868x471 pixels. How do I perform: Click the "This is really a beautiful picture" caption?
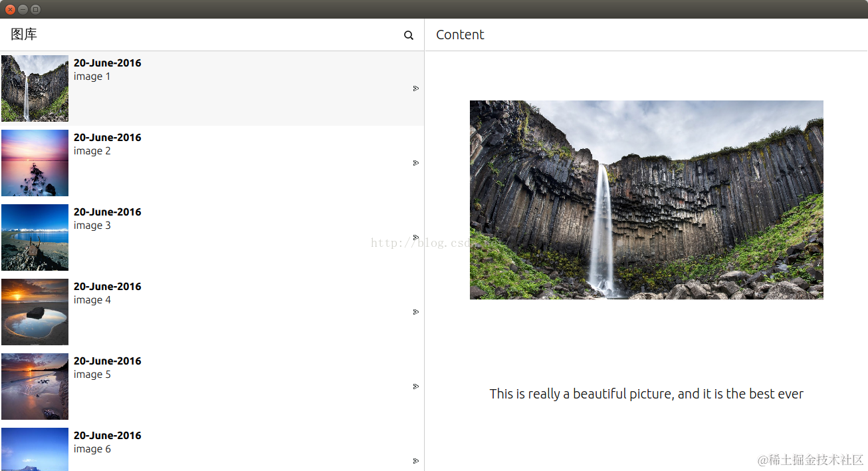tap(647, 394)
